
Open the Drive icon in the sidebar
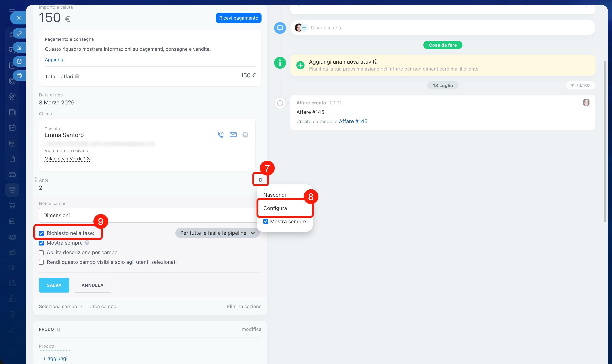point(12,174)
